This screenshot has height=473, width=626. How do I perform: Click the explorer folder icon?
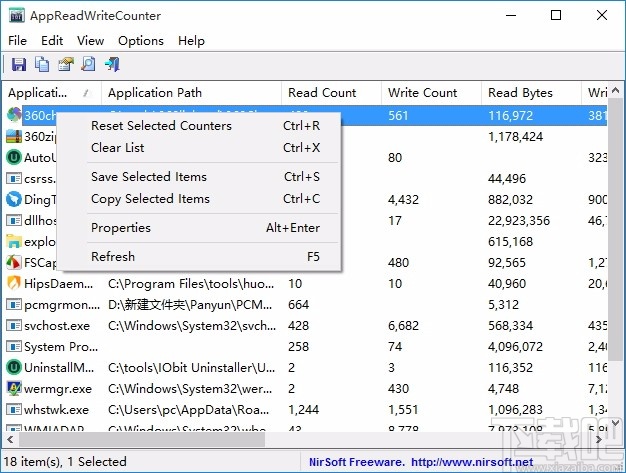point(14,241)
